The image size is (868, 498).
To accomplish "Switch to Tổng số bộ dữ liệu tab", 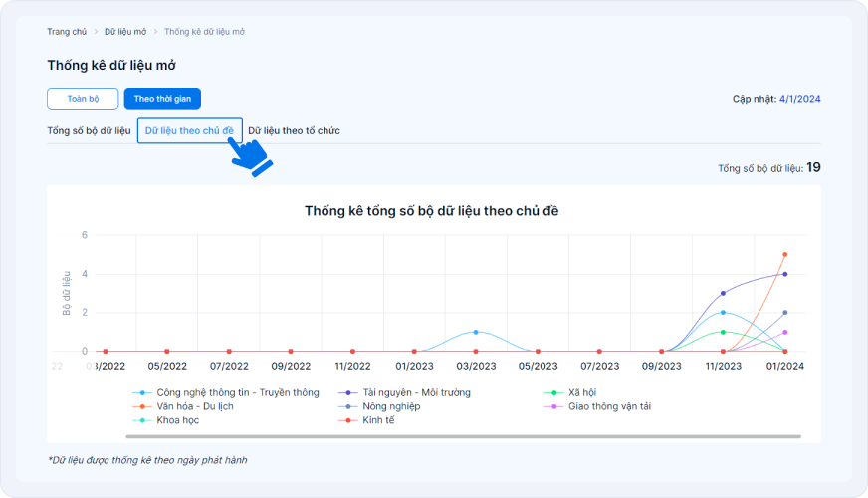I will [89, 130].
